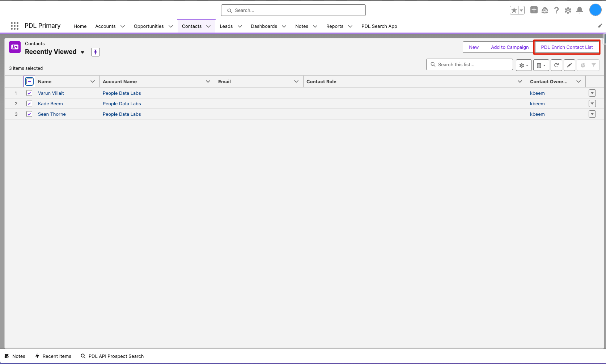
Task: Sort by the Account Name column header
Action: [x=120, y=82]
